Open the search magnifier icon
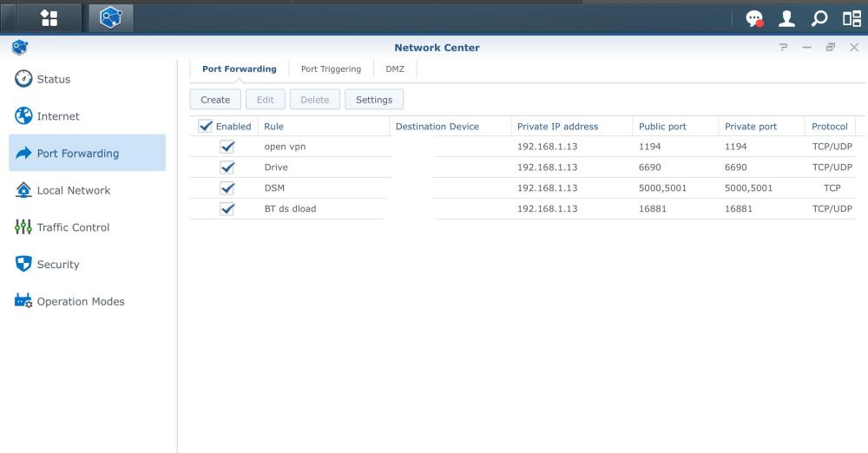Image resolution: width=868 pixels, height=453 pixels. point(819,19)
